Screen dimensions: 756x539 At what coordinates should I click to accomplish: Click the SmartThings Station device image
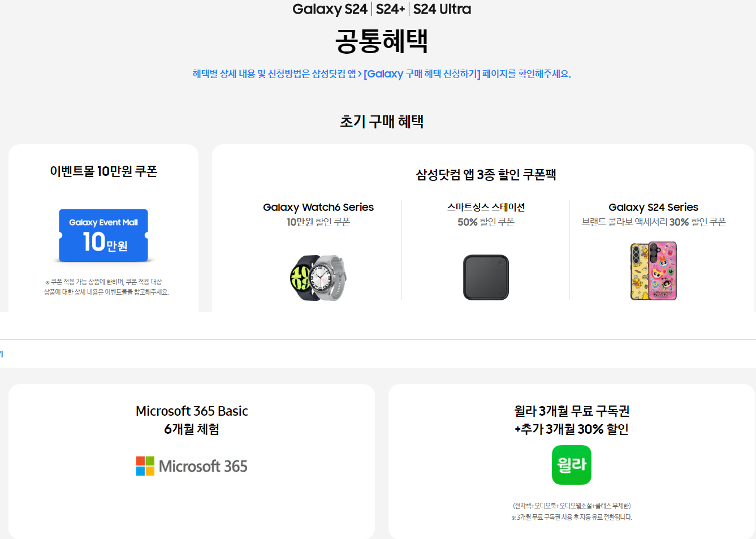(486, 277)
